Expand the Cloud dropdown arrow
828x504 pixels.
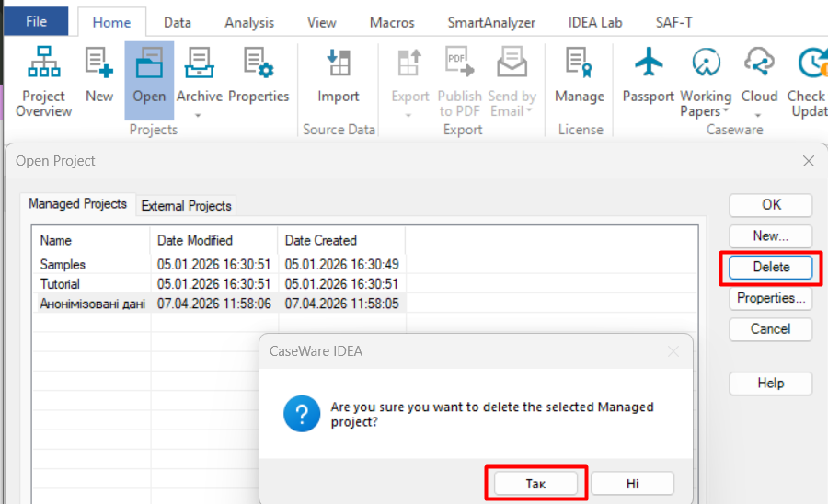(758, 115)
